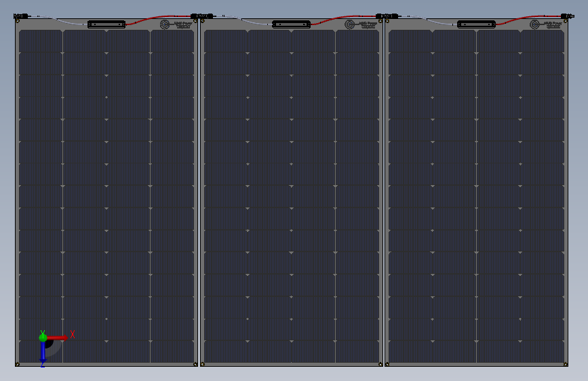This screenshot has width=588, height=381.
Task: Click the red X axis arrow of the triad
Action: click(57, 338)
